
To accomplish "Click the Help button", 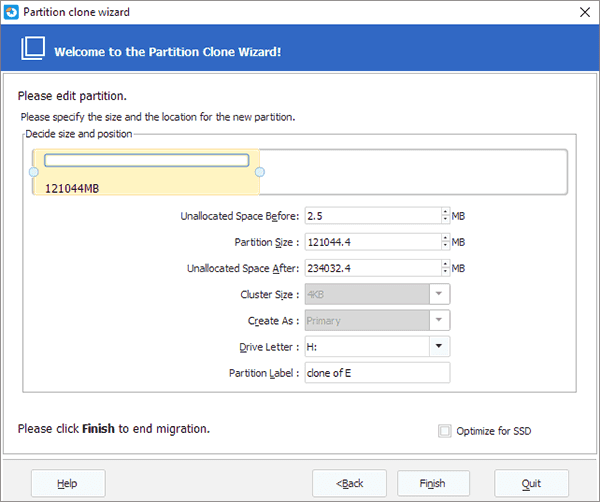I will 68,483.
